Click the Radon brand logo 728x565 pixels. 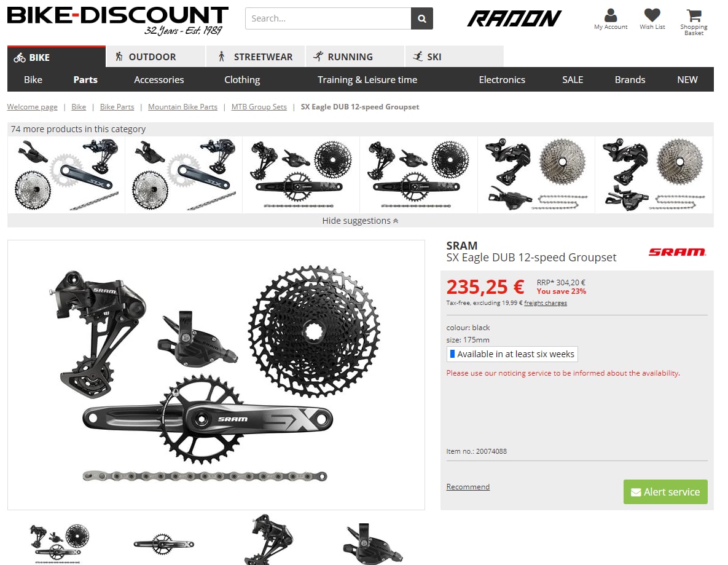pyautogui.click(x=514, y=18)
